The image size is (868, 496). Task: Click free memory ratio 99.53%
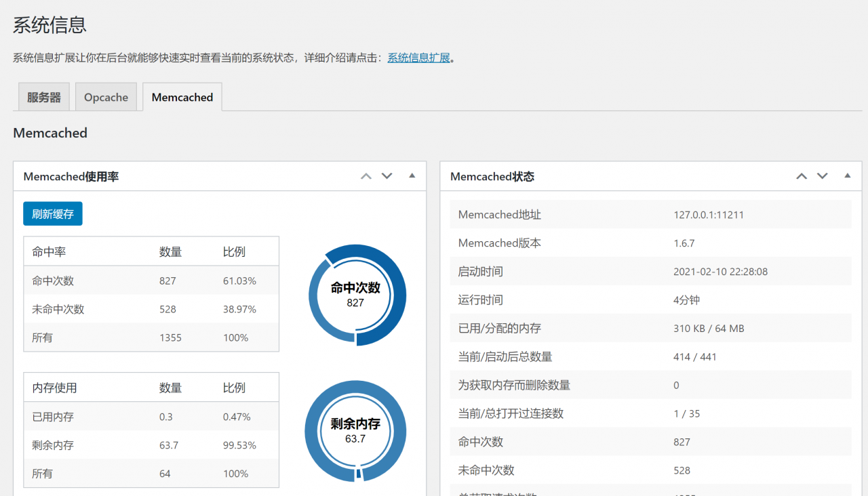pyautogui.click(x=239, y=445)
